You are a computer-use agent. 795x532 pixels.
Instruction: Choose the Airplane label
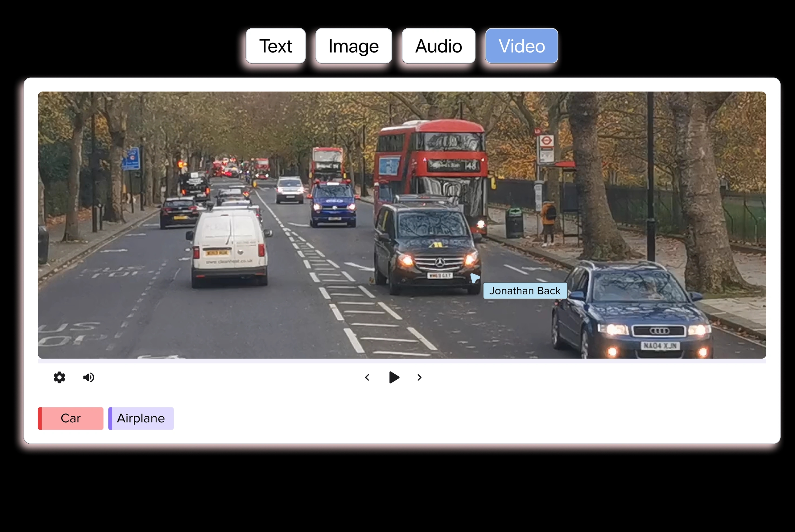pyautogui.click(x=141, y=418)
